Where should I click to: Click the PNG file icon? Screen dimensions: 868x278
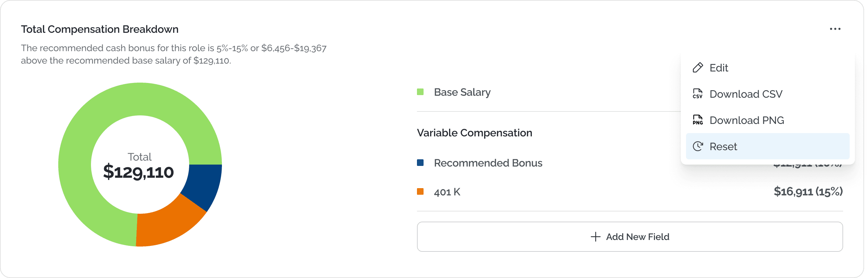click(697, 120)
